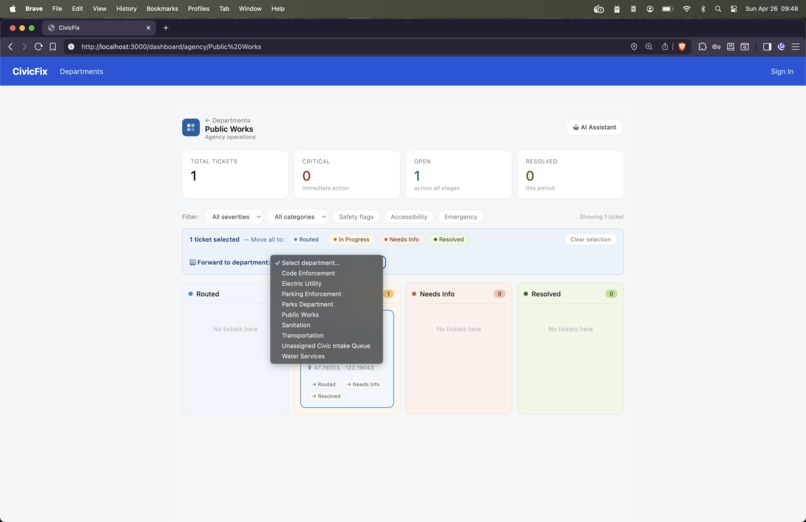This screenshot has height=522, width=806.
Task: Move selected tickets to In Progress
Action: coord(351,239)
